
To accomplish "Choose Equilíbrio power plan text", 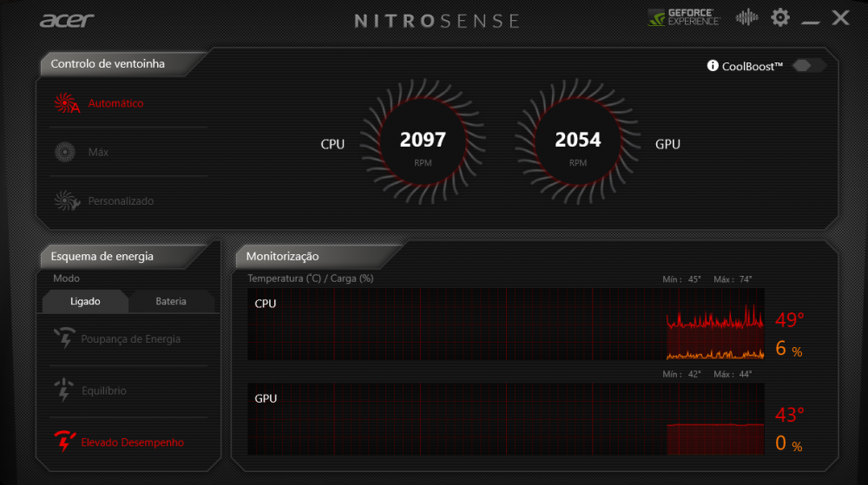I will tap(103, 390).
